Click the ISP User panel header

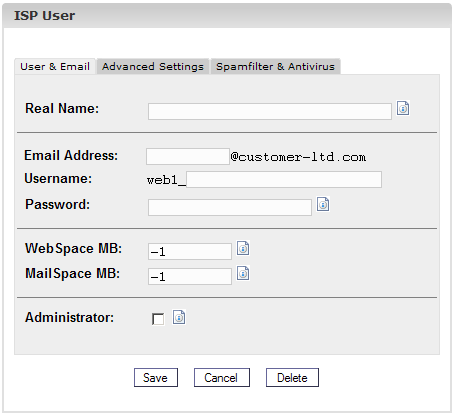[227, 16]
